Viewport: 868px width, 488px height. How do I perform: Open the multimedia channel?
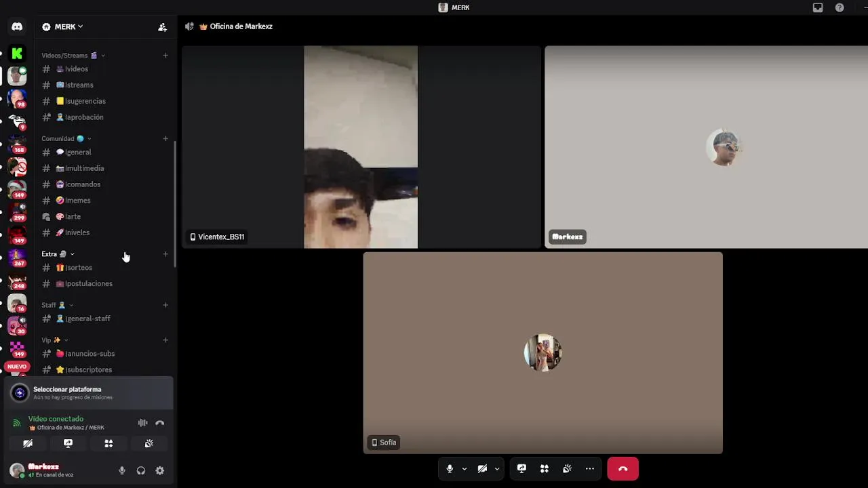click(x=105, y=168)
